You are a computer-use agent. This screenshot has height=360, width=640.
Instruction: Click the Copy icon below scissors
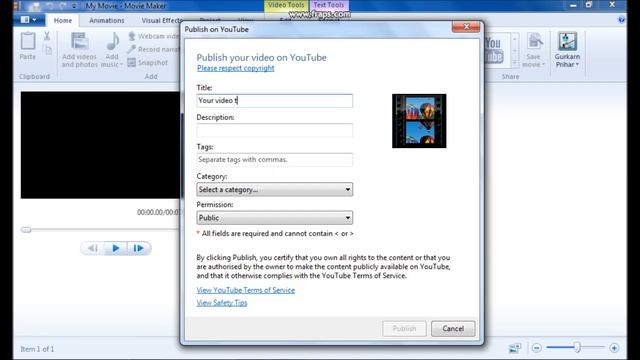click(x=47, y=50)
